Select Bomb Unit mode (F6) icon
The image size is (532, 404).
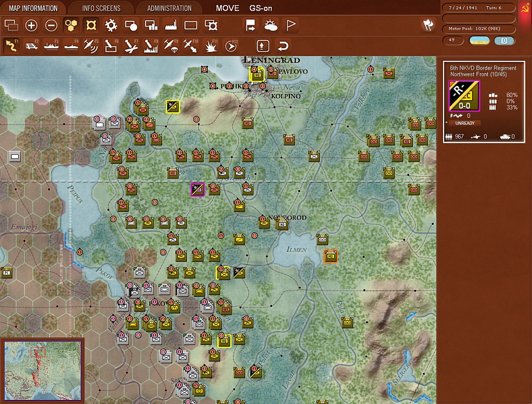pos(111,46)
